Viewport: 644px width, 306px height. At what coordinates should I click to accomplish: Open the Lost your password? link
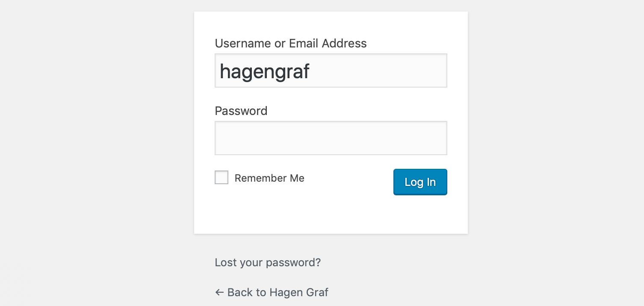pyautogui.click(x=268, y=262)
